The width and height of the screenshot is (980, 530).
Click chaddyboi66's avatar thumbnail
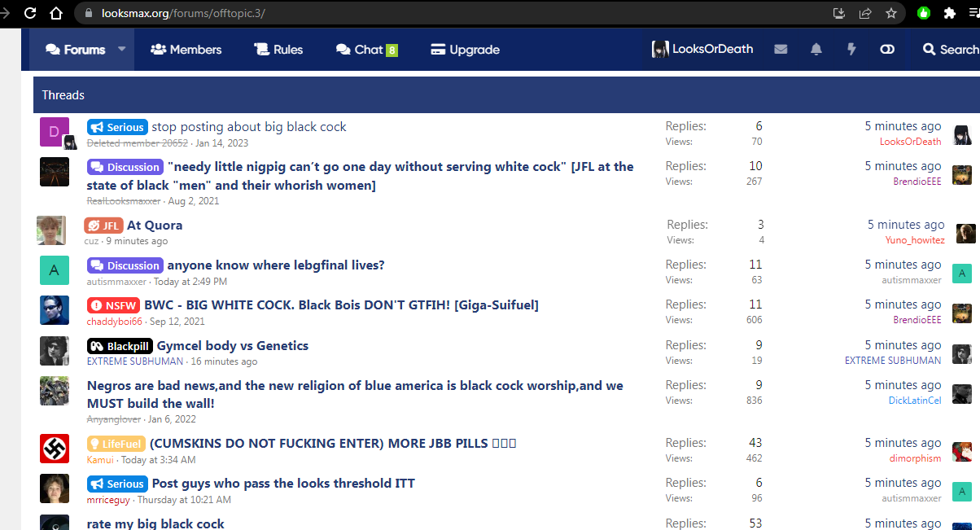point(55,310)
